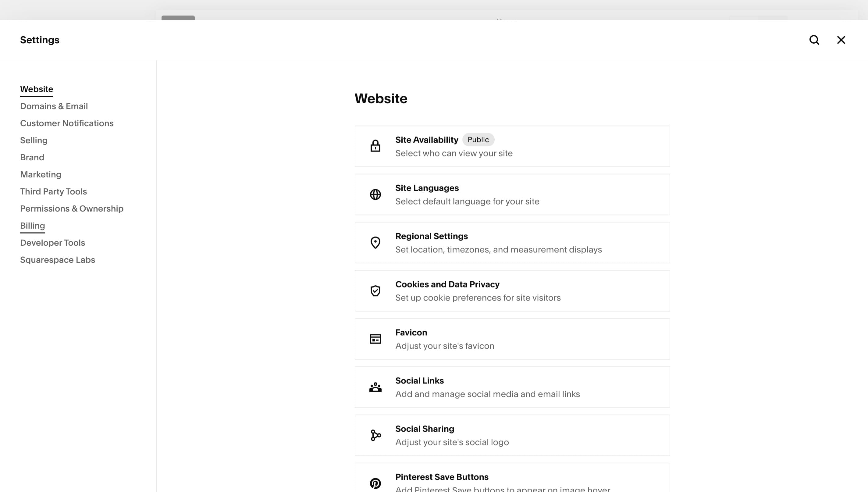The image size is (868, 492).
Task: Click 'Adjust your site's favicon' description
Action: click(x=444, y=346)
